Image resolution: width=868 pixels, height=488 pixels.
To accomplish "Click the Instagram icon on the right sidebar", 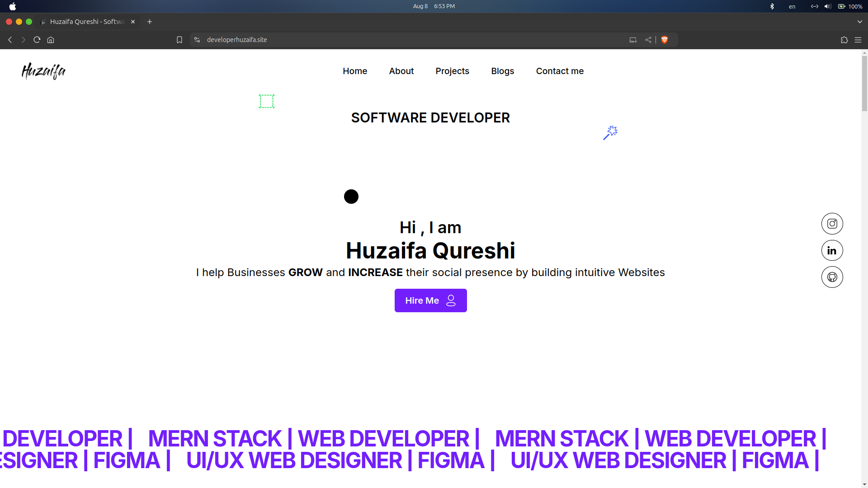I will point(832,224).
